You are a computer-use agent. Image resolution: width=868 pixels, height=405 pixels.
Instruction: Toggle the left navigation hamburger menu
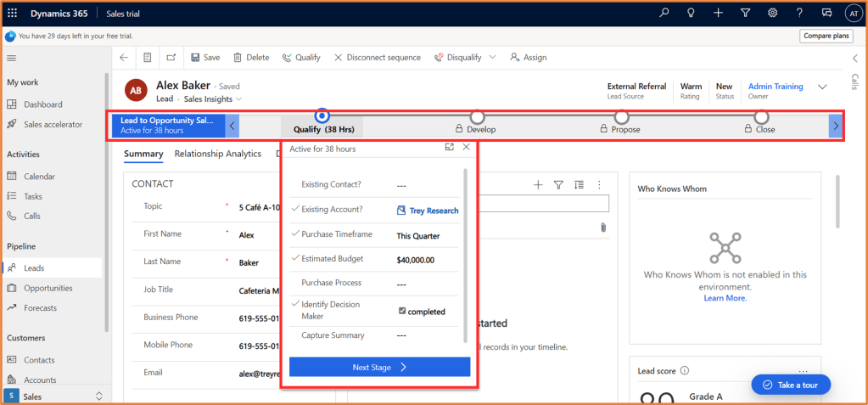point(12,58)
